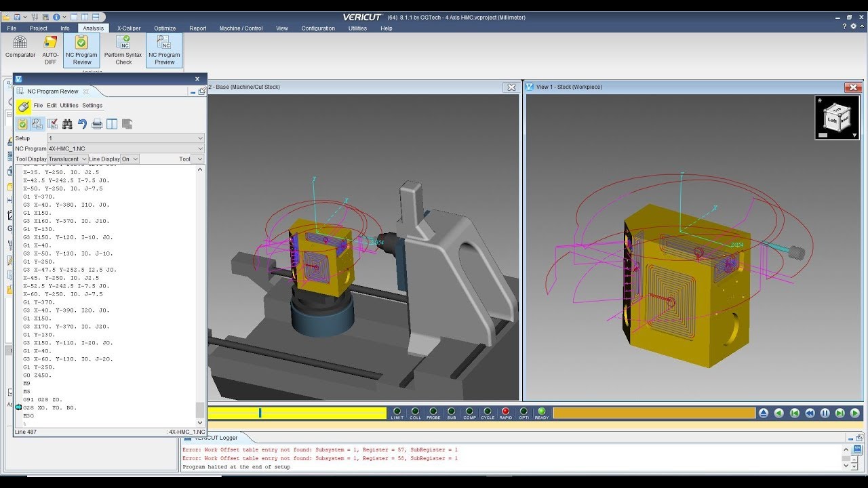Open the NC Program dropdown showing 4X-HMC_1.NC
The width and height of the screenshot is (868, 488).
coord(125,148)
